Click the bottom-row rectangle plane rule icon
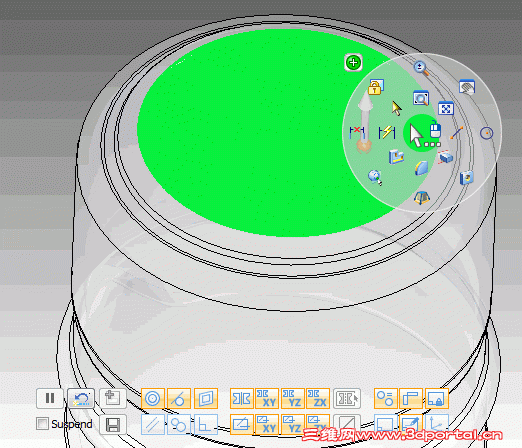Screen dimensions: 522x448 [386, 425]
